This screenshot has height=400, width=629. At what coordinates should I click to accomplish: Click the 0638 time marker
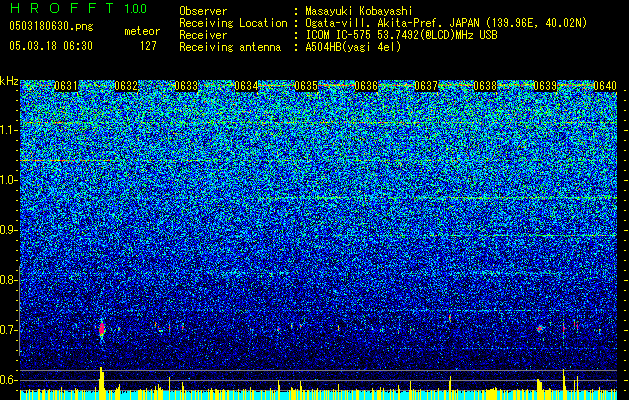(485, 86)
